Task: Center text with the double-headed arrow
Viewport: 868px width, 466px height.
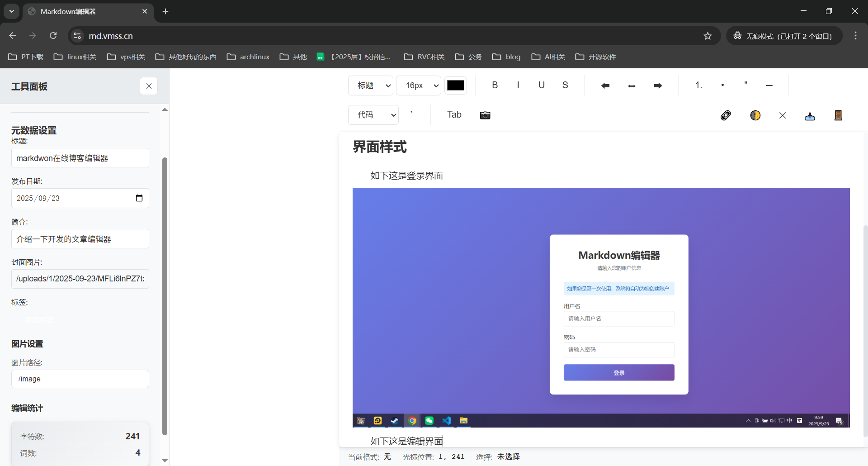Action: pos(632,86)
